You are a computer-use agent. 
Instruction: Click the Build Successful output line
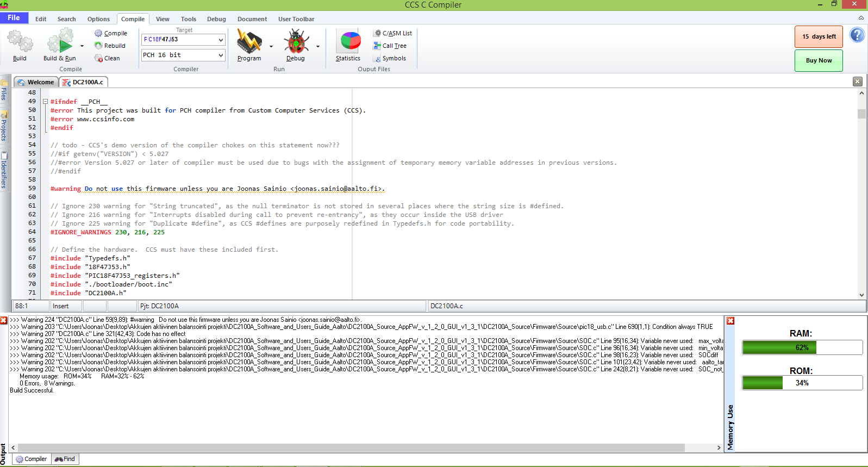[x=32, y=390]
